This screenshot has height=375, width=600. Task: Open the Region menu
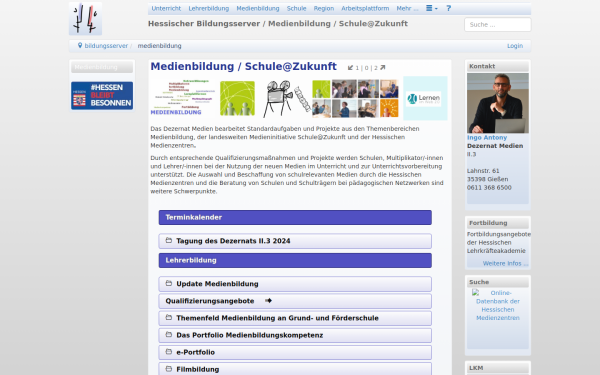click(324, 8)
